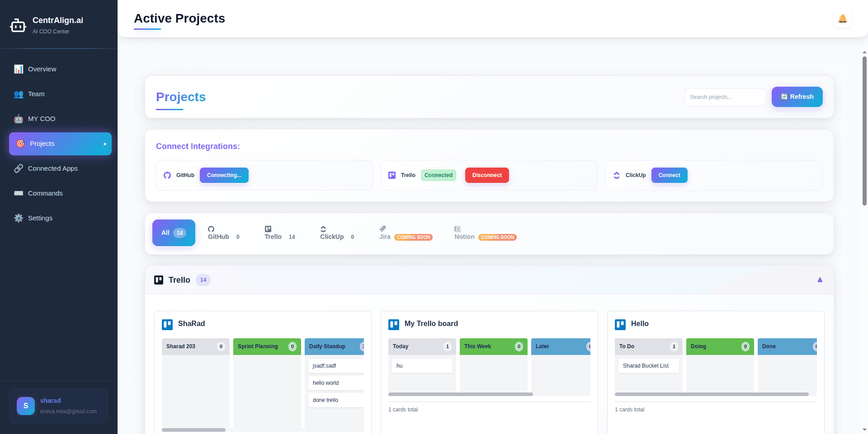The width and height of the screenshot is (868, 434).
Task: Collapse the Trello section with arrow
Action: pos(820,280)
